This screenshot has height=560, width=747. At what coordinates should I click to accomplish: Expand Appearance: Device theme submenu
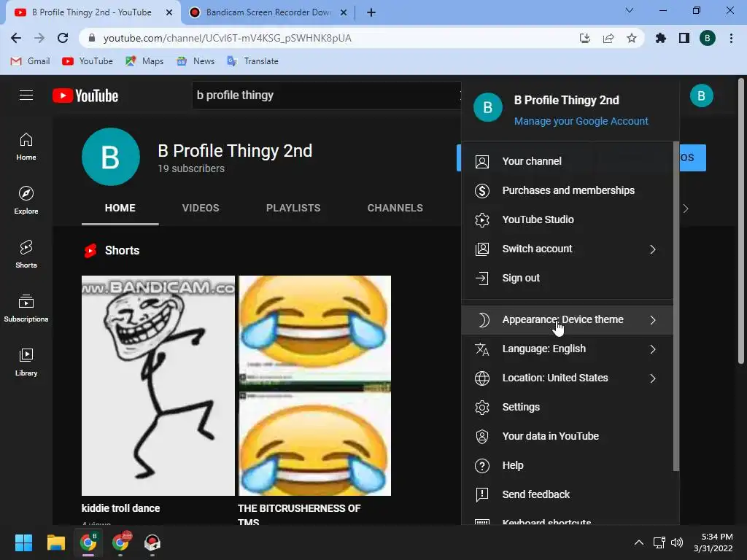(x=567, y=319)
